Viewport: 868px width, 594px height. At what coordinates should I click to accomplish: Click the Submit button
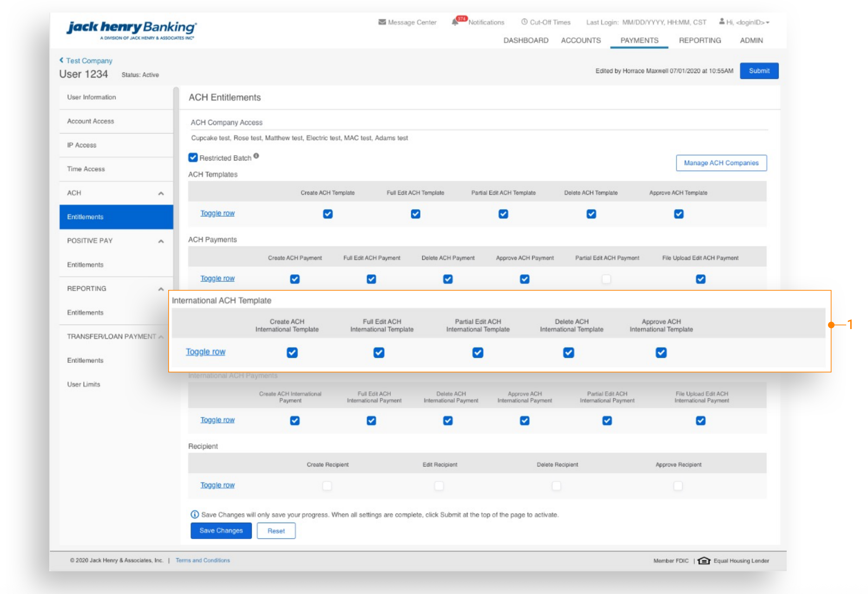[759, 71]
